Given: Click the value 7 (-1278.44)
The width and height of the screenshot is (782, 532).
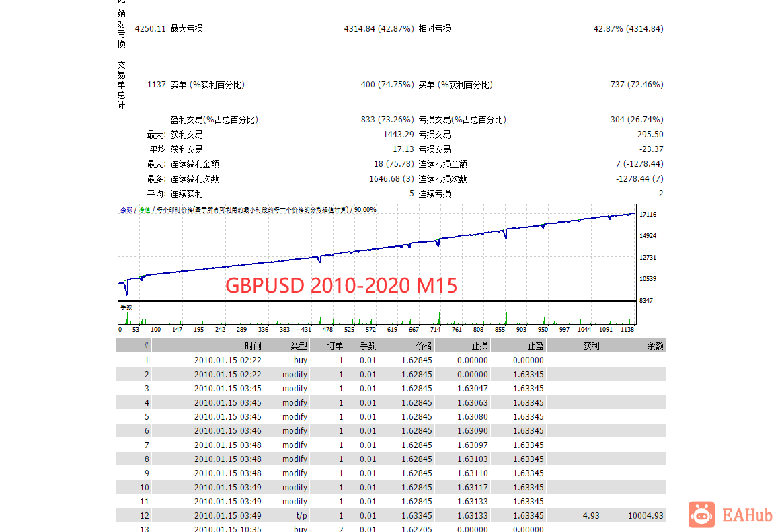Looking at the screenshot, I should [x=639, y=163].
